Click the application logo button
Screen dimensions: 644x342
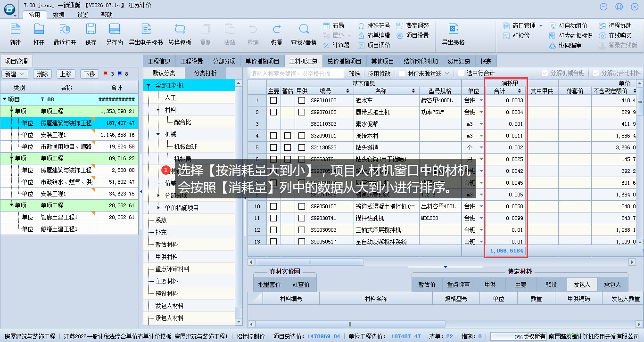(x=10, y=9)
